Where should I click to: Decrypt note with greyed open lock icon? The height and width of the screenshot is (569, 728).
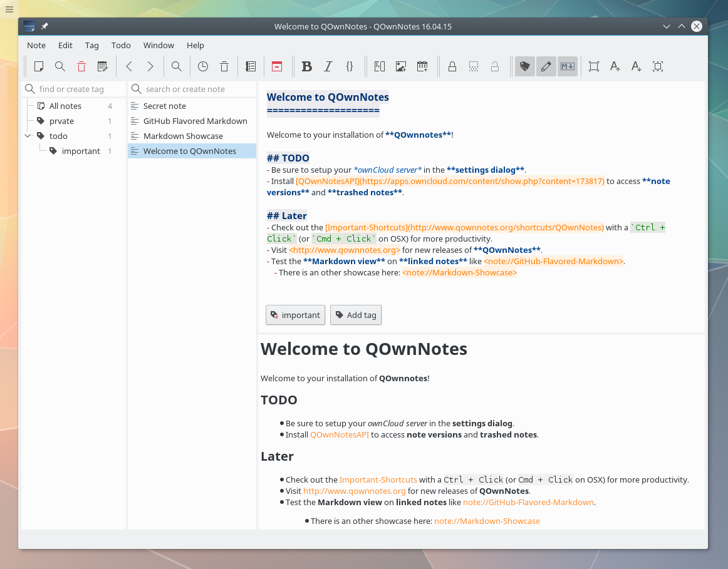(x=495, y=66)
